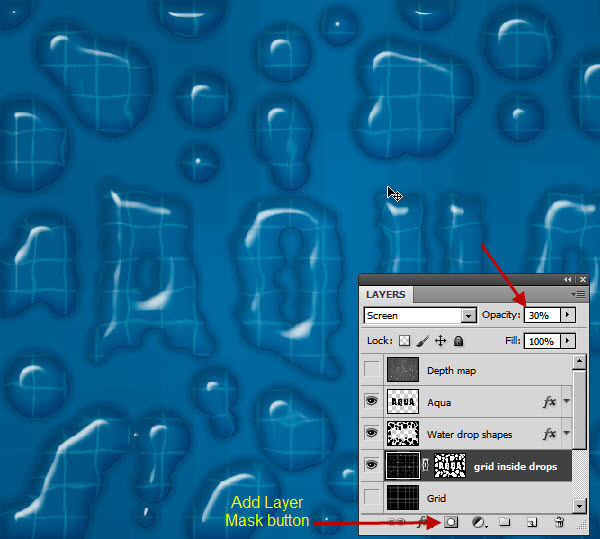Hide the Water drop shapes layer
Screen dimensions: 600x539
(x=372, y=434)
